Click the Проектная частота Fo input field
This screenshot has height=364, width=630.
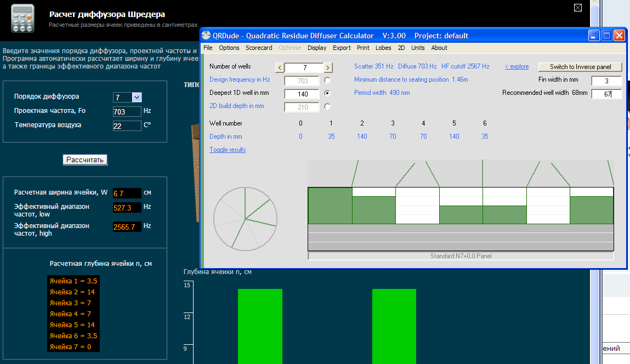127,111
